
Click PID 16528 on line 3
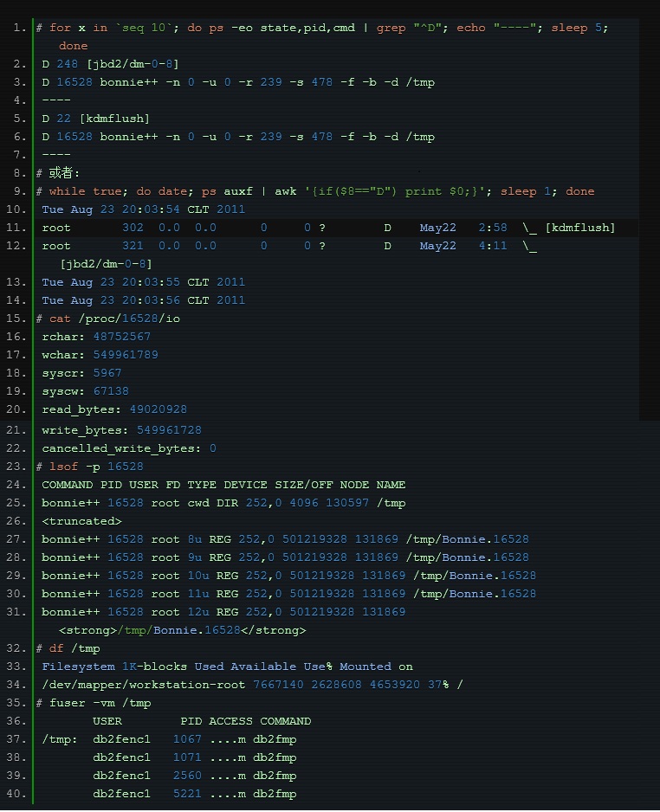point(74,82)
